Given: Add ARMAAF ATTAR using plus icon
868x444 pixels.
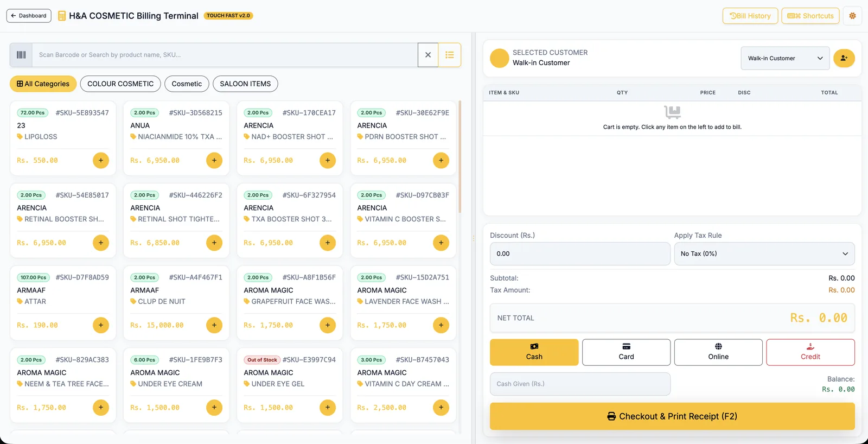Looking at the screenshot, I should pos(101,325).
